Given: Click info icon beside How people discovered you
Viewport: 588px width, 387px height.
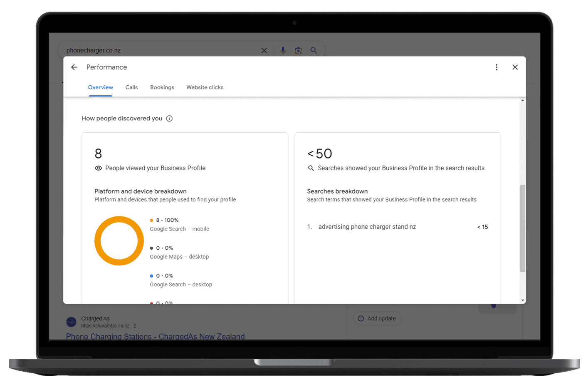Looking at the screenshot, I should 169,119.
